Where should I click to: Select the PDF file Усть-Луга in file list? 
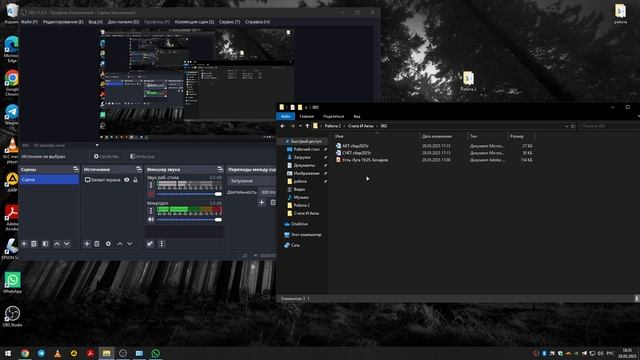click(x=361, y=160)
